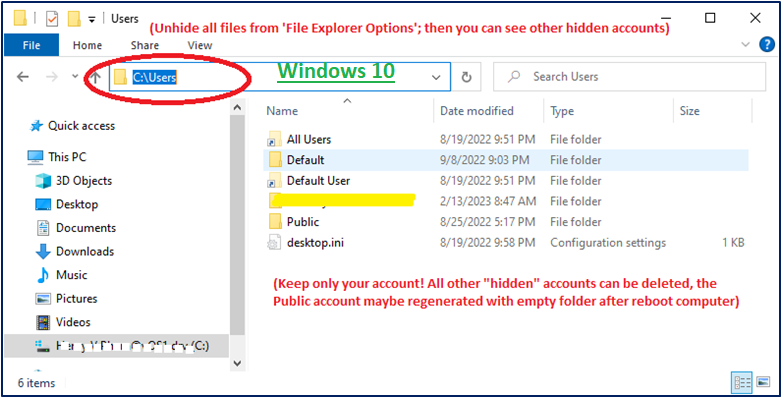
Task: Switch to the View tab
Action: tap(200, 45)
